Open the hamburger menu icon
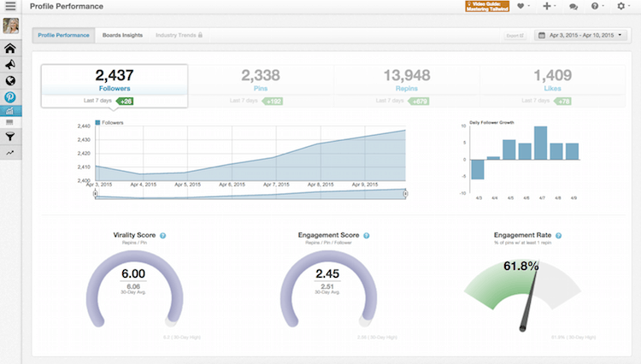This screenshot has height=364, width=641. (10, 6)
